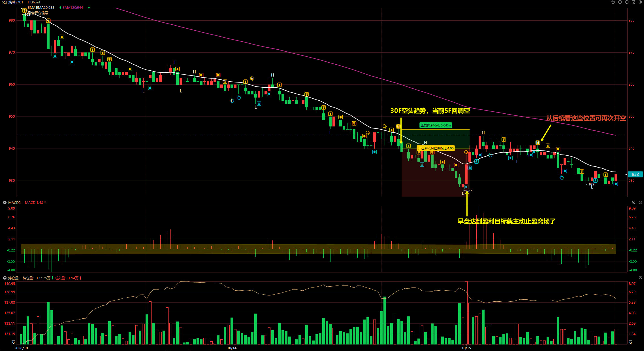Image resolution: width=644 pixels, height=351 pixels.
Task: Click the undo arrow in chart toolbar
Action: click(x=613, y=2)
